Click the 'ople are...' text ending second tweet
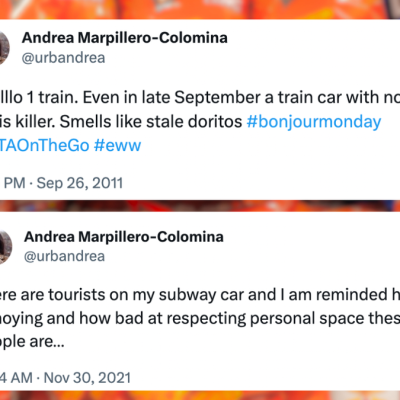 (32, 342)
